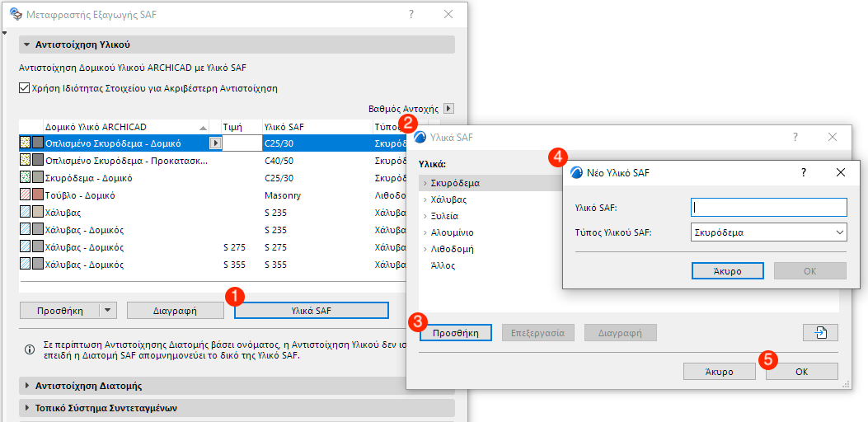Click hatch icon of Σκυρόδεμα - Δομικό row
Viewport: 868px width, 422px height.
tap(25, 178)
